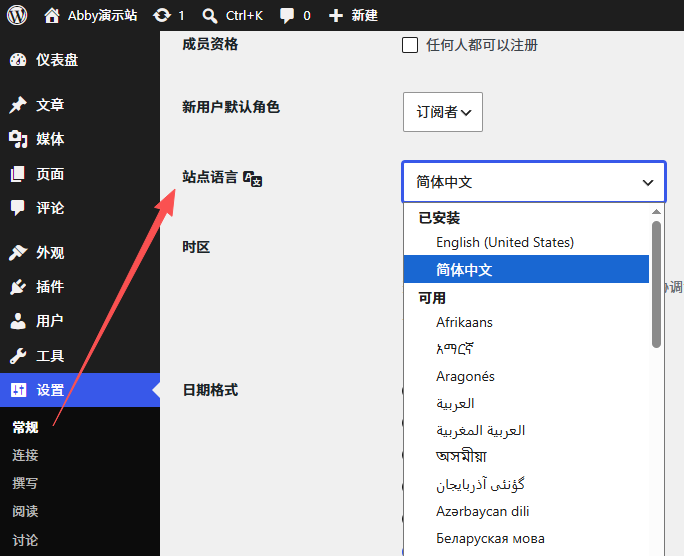Go to the 常规 settings submenu
The image size is (684, 556).
tap(25, 427)
